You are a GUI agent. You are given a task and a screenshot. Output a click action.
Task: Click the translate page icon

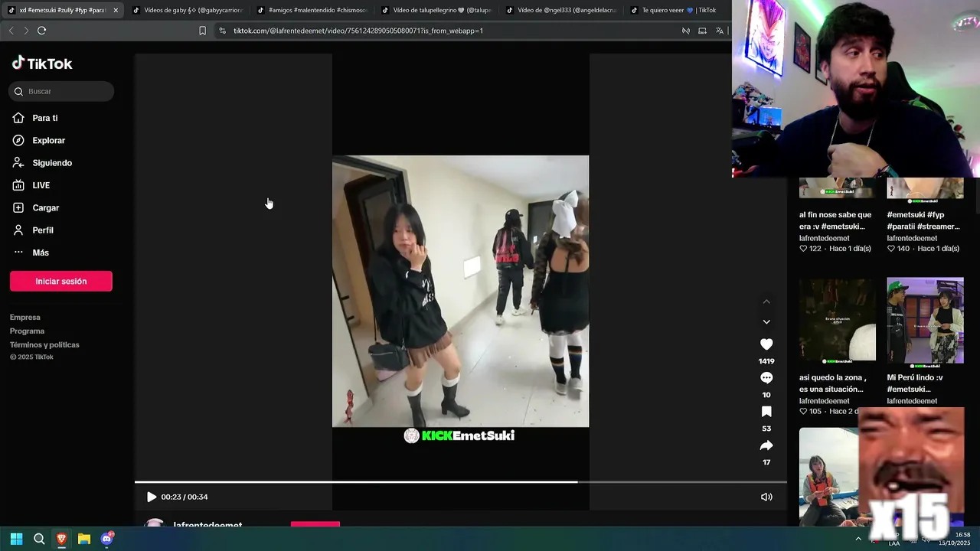coord(720,31)
